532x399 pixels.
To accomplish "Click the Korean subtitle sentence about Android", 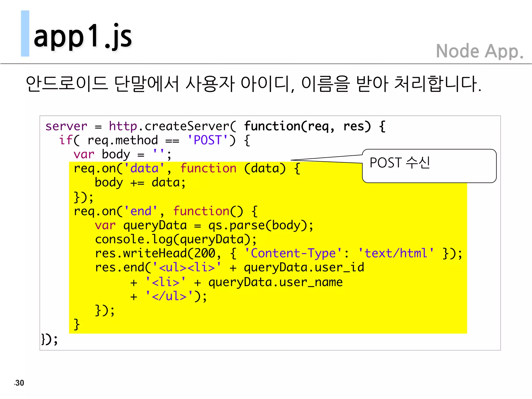I will (253, 84).
